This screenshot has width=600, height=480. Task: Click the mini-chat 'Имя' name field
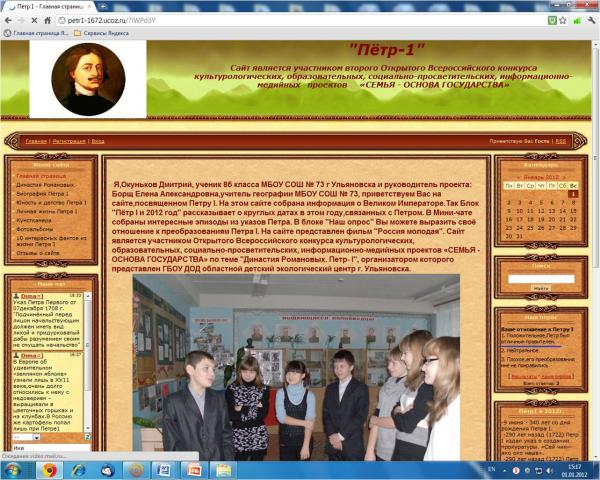click(51, 448)
